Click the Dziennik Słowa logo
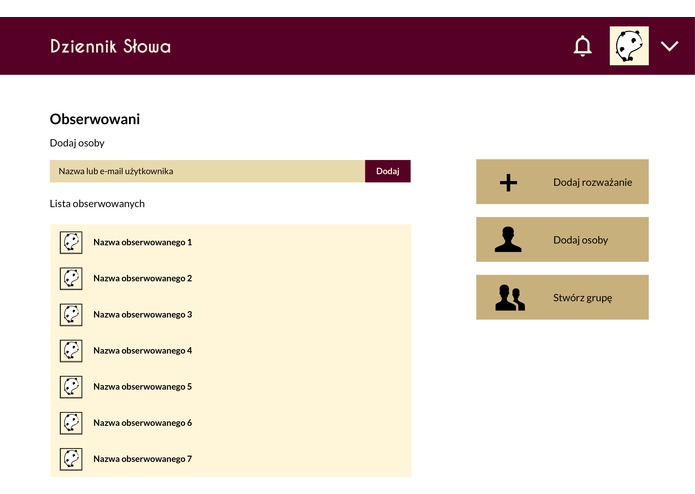This screenshot has height=494, width=695. click(110, 46)
